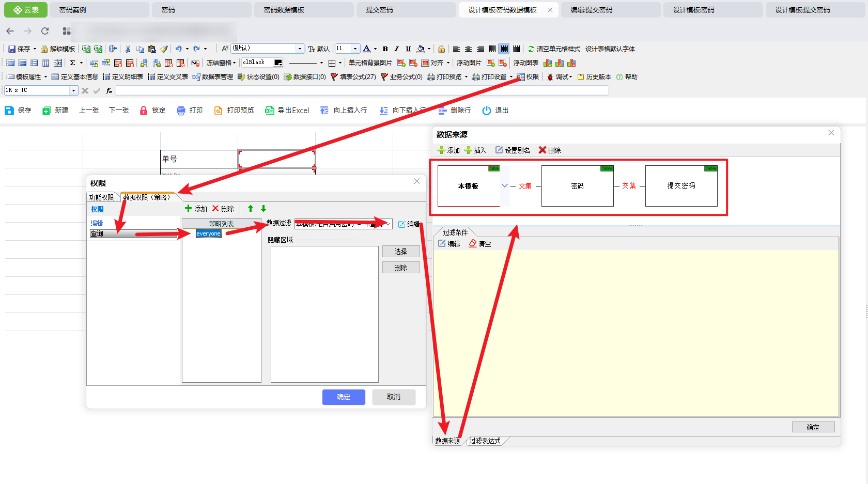The height and width of the screenshot is (484, 868).
Task: Click 选择 button beside 隐藏区域
Action: 401,252
